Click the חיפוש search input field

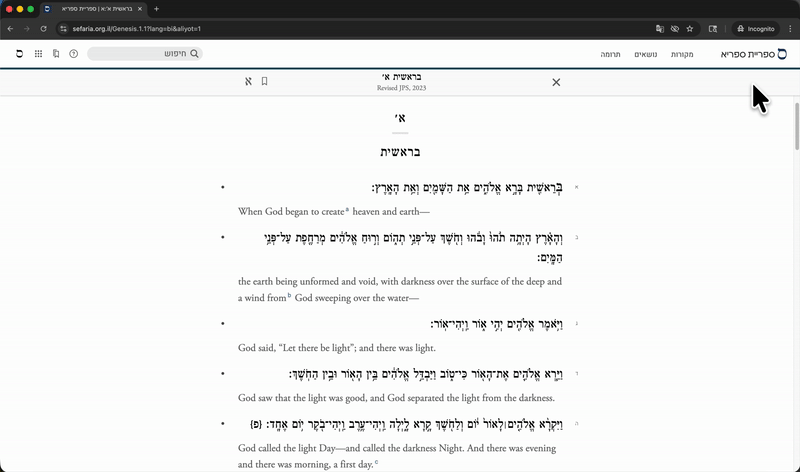pos(140,53)
